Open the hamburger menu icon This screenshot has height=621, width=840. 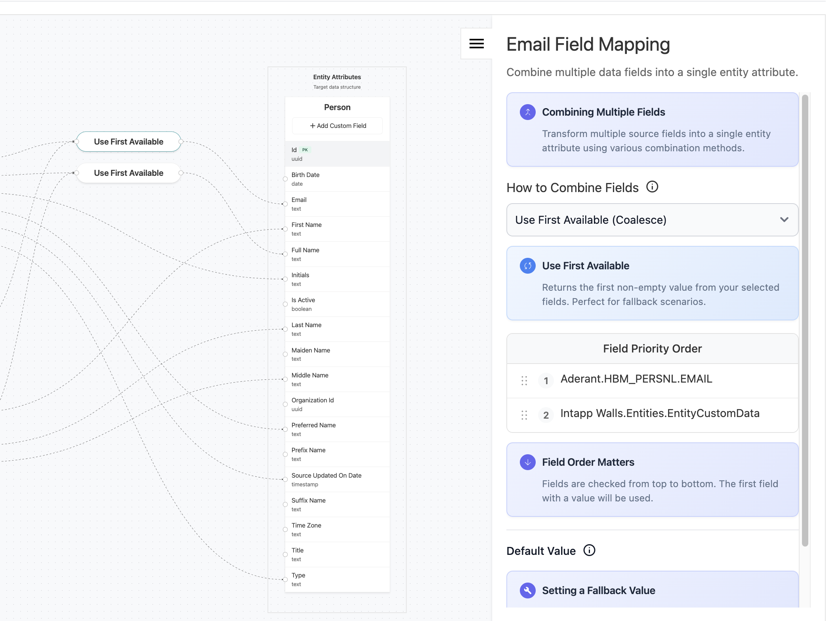tap(476, 44)
